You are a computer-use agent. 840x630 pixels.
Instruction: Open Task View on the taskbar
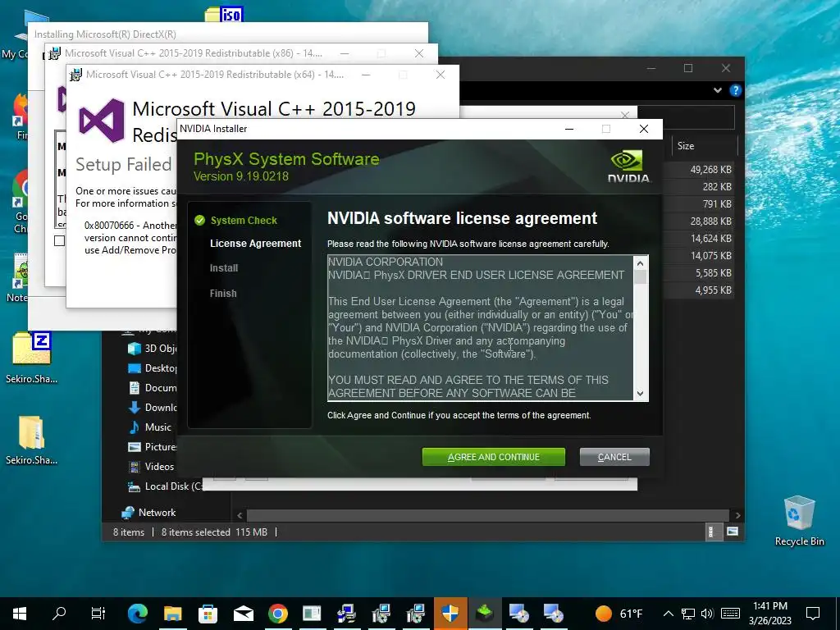click(x=98, y=614)
